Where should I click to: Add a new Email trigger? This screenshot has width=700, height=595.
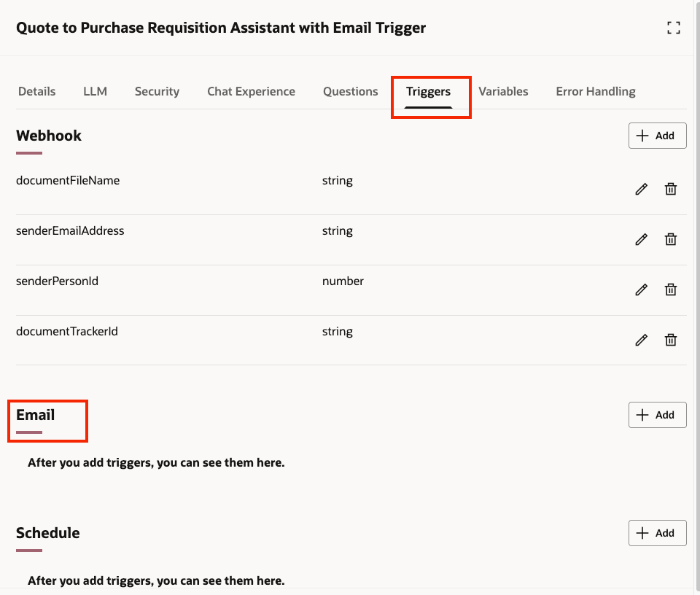tap(657, 415)
